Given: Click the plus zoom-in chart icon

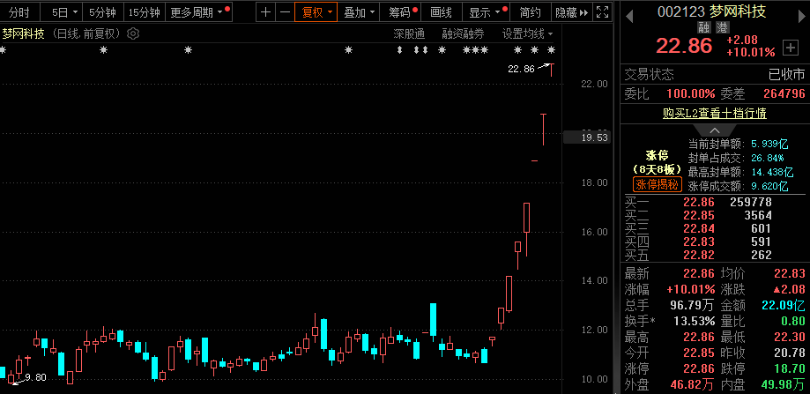Looking at the screenshot, I should 265,12.
